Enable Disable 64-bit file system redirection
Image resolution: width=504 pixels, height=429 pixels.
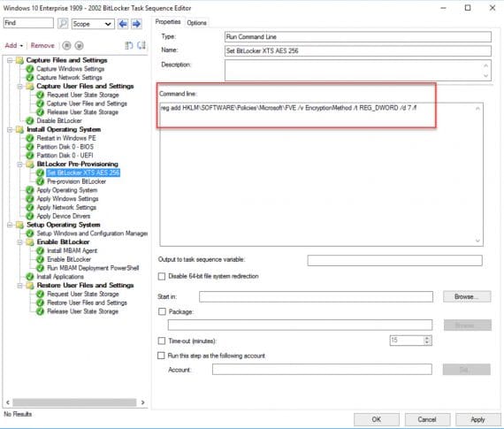click(x=162, y=276)
